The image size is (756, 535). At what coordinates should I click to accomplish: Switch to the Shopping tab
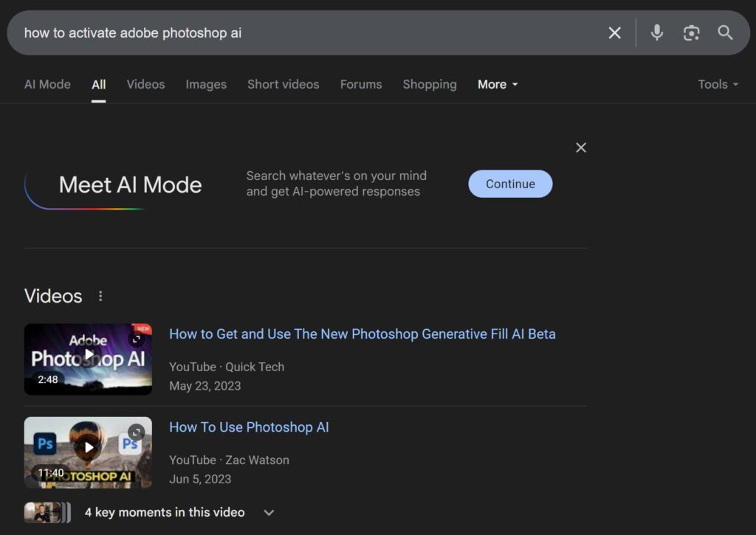click(430, 84)
